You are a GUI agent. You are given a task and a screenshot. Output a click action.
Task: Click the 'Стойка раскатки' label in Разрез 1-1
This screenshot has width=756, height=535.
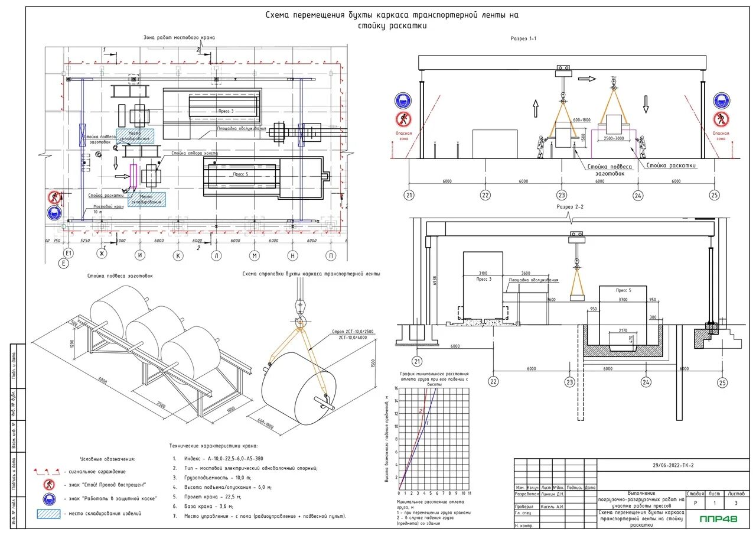tap(672, 166)
